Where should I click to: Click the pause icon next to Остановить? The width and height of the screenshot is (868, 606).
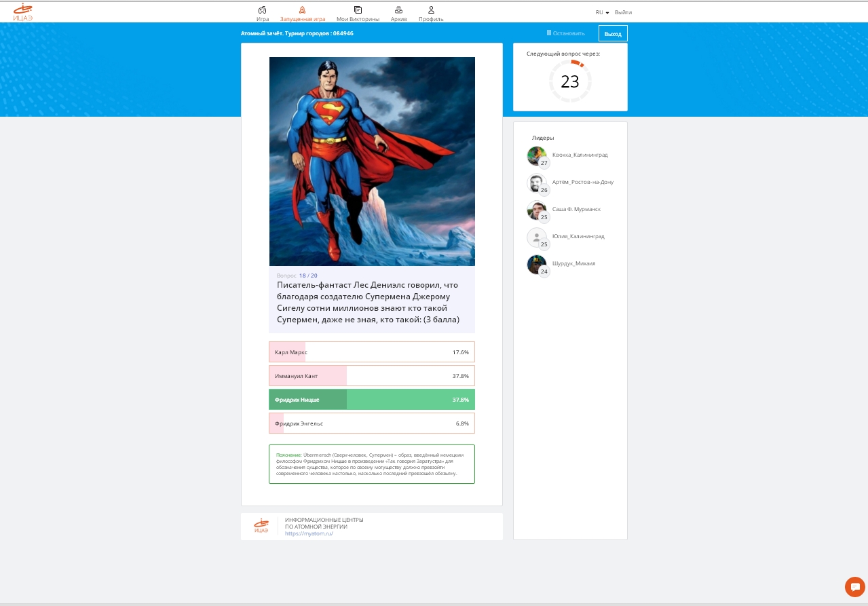[549, 33]
